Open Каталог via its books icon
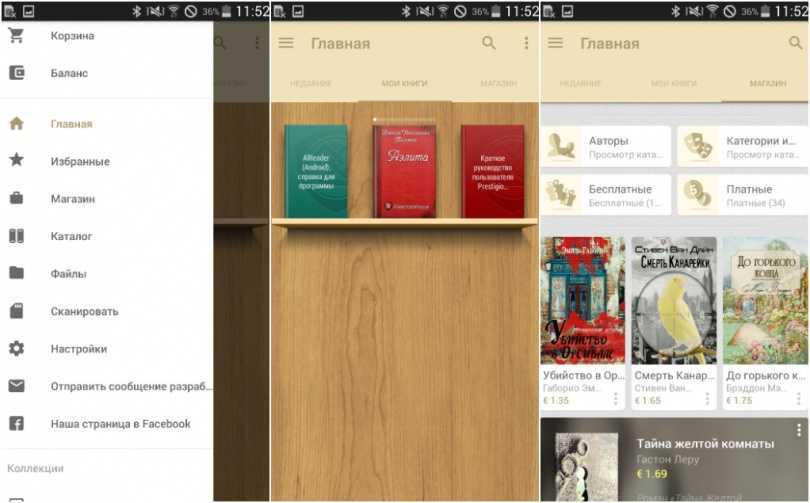The image size is (810, 503). tap(16, 236)
